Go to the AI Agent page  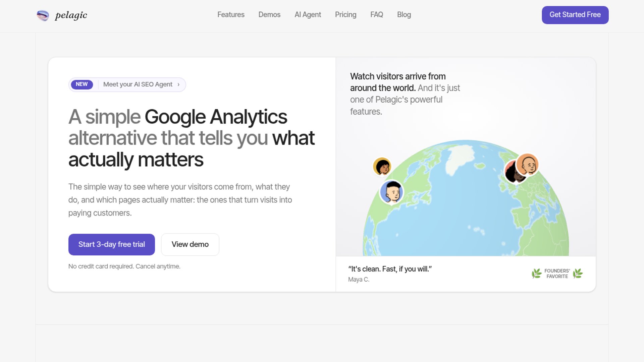tap(308, 15)
